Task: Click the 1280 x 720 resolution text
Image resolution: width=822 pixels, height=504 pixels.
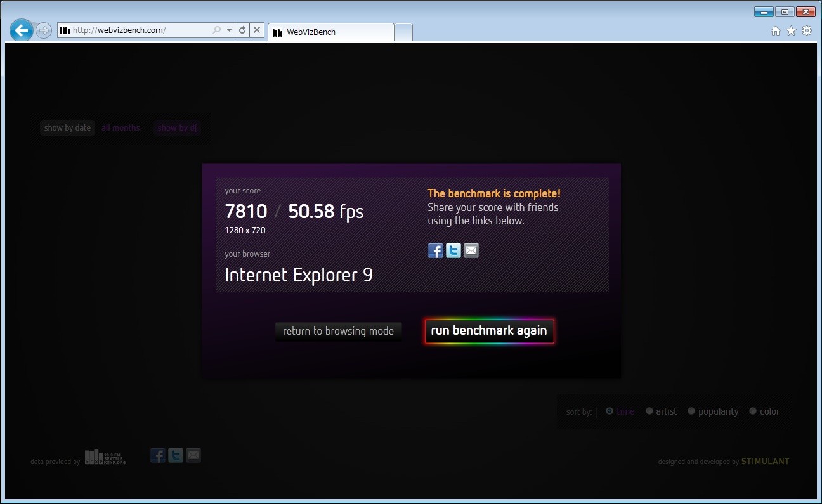Action: (245, 230)
